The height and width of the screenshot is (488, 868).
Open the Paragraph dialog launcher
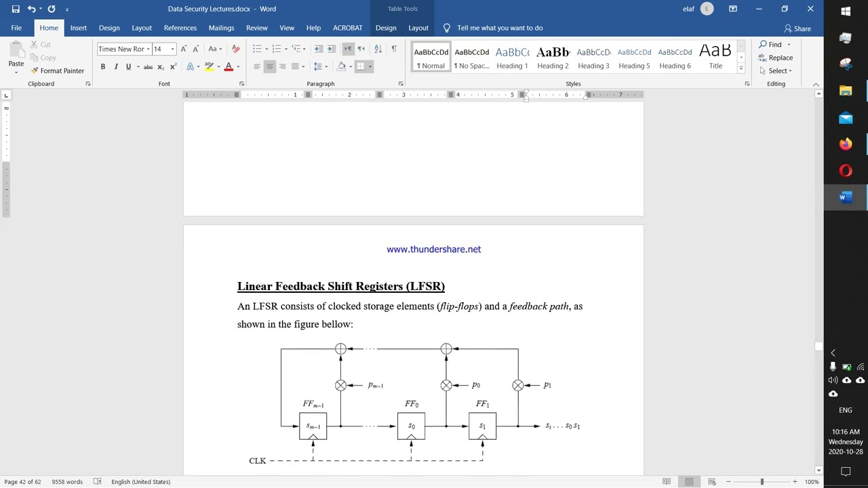pos(401,84)
